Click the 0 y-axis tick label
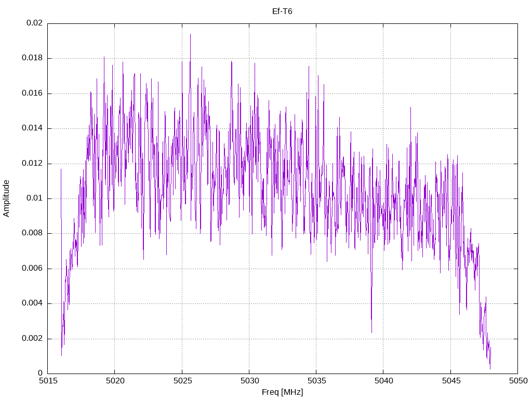Image resolution: width=532 pixels, height=399 pixels. click(41, 374)
